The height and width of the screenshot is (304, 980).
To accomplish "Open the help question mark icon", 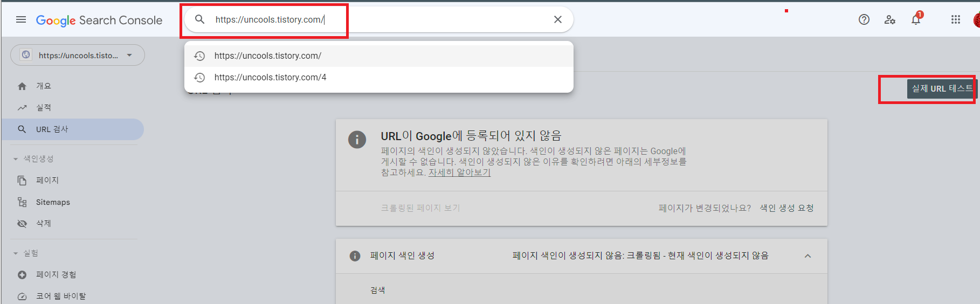I will (864, 20).
